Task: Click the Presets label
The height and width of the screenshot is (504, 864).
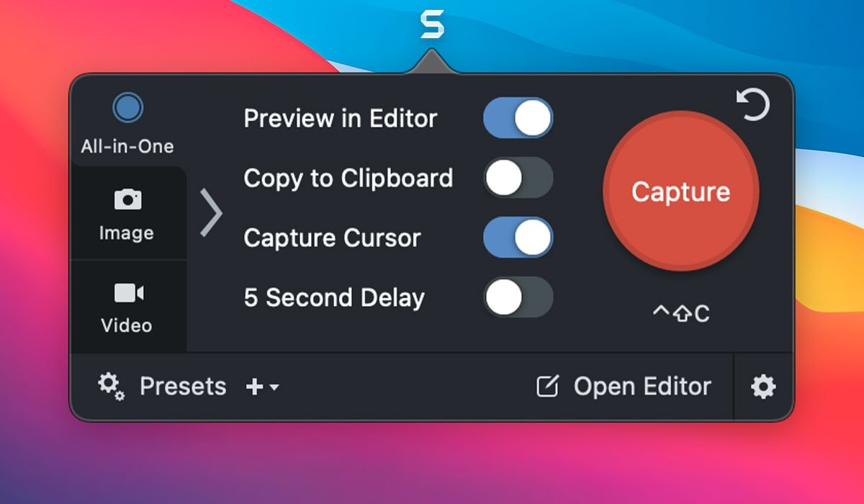Action: (183, 387)
